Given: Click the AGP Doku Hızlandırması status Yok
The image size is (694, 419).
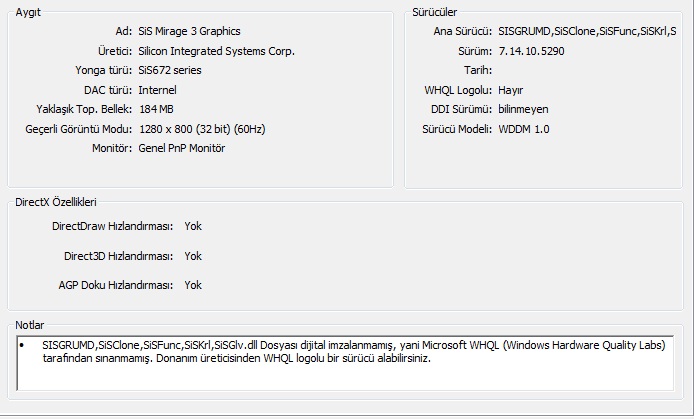Looking at the screenshot, I should coord(193,285).
